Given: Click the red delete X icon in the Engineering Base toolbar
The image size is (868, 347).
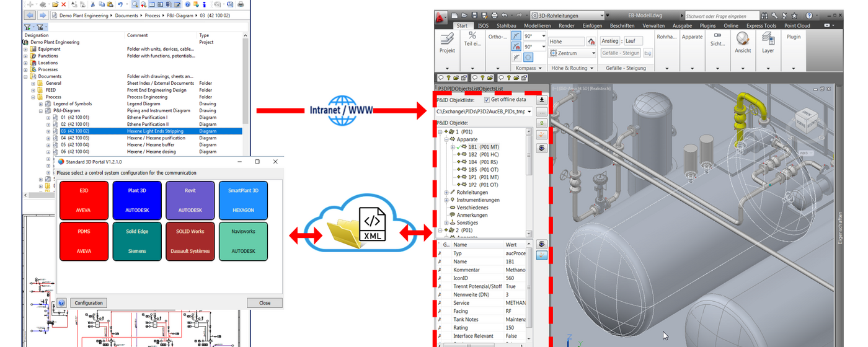Looking at the screenshot, I should (63, 4).
